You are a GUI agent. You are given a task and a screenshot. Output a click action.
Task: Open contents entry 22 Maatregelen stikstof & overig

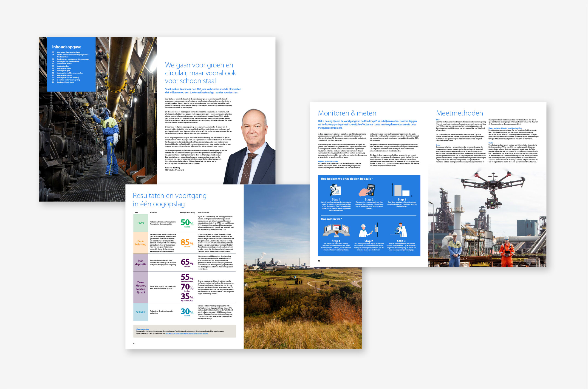65,77
